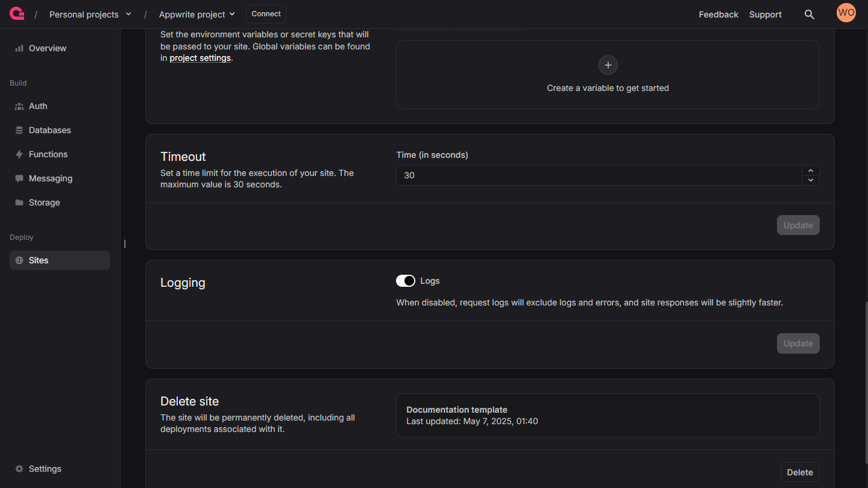Click the plus icon to create a variable
868x488 pixels.
608,65
